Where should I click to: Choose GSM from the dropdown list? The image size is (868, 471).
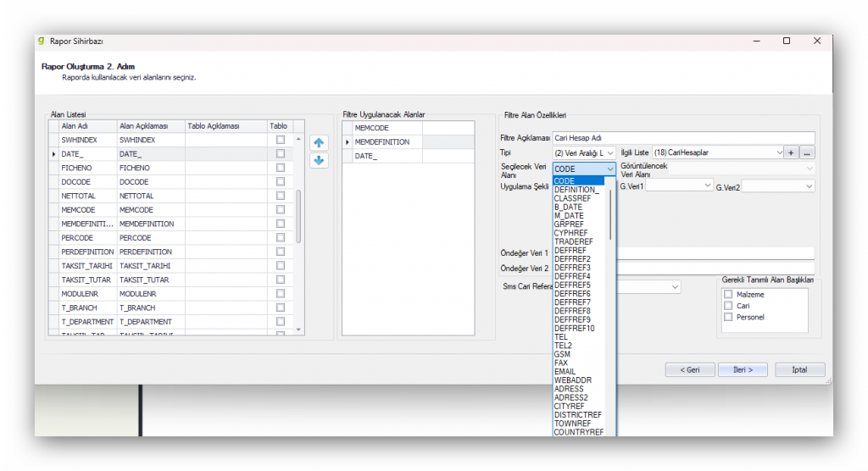tap(562, 354)
